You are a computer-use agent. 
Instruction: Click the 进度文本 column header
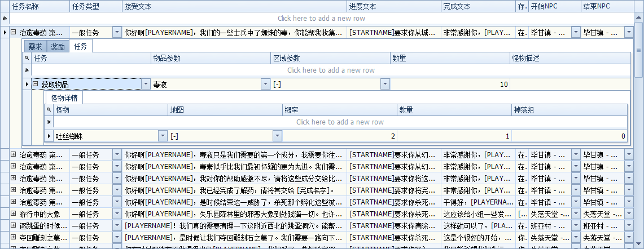pos(393,6)
